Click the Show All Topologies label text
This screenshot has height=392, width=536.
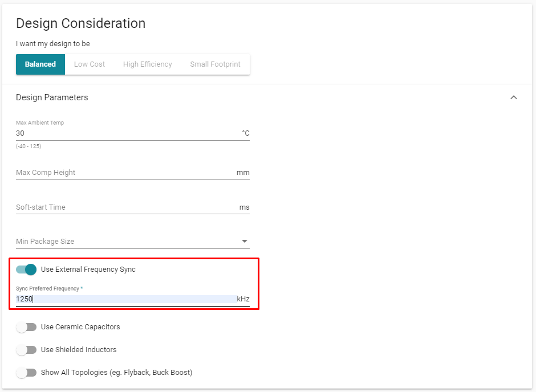click(116, 373)
